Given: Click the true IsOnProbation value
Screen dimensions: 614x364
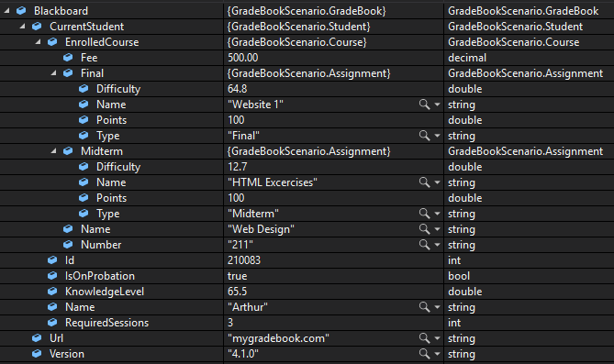Looking at the screenshot, I should pyautogui.click(x=238, y=276).
